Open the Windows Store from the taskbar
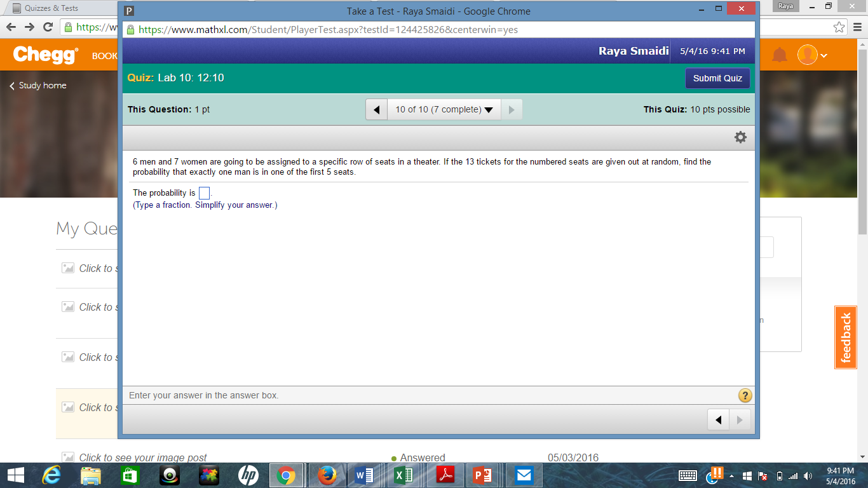The height and width of the screenshot is (488, 868). click(x=130, y=475)
